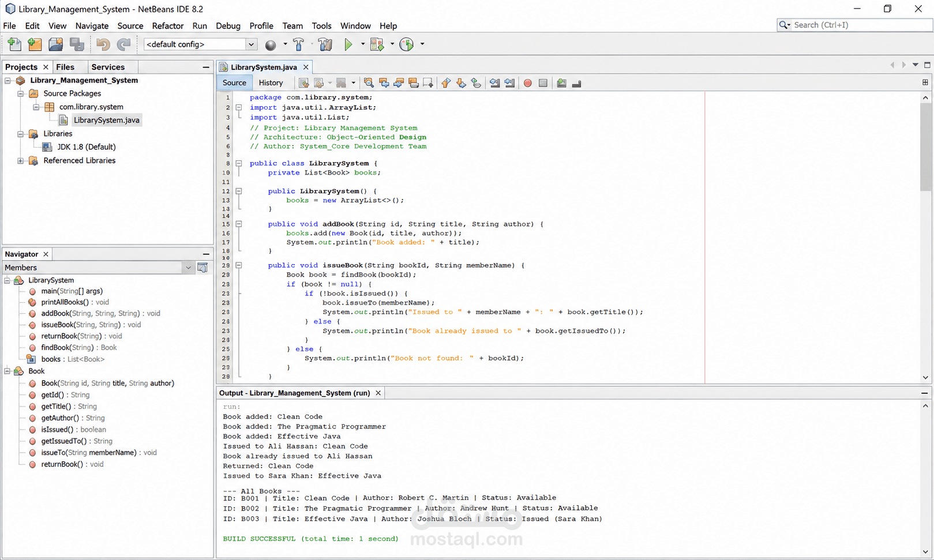This screenshot has width=934, height=560.
Task: Select LibrarySystem.java in the Projects tree
Action: pos(106,120)
